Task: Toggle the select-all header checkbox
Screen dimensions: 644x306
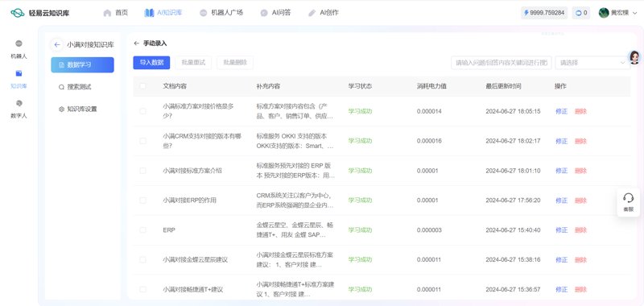Action: pos(142,86)
